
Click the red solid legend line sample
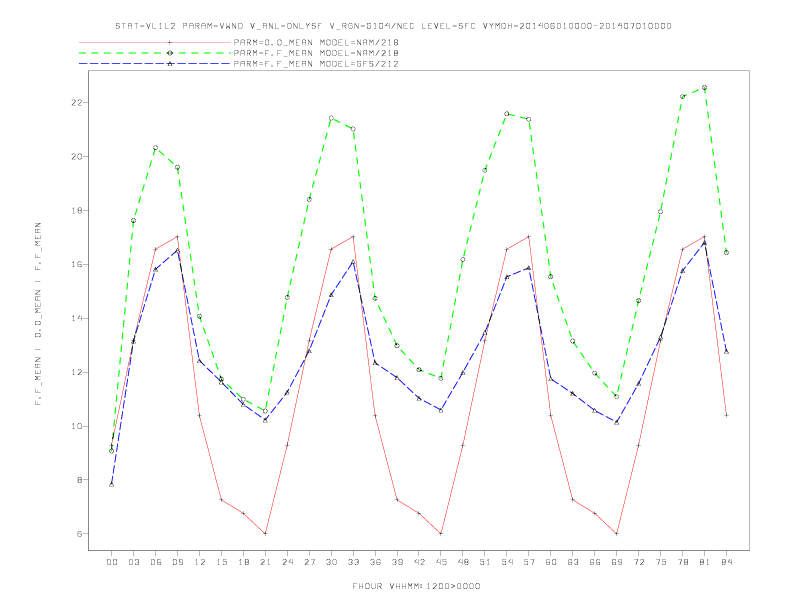pos(155,43)
